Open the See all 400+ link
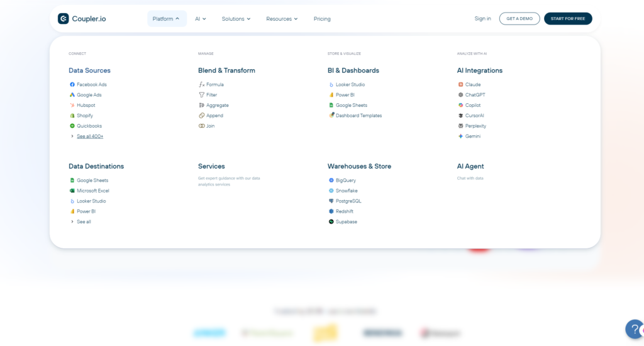Viewport: 644px width, 346px height. (x=90, y=136)
